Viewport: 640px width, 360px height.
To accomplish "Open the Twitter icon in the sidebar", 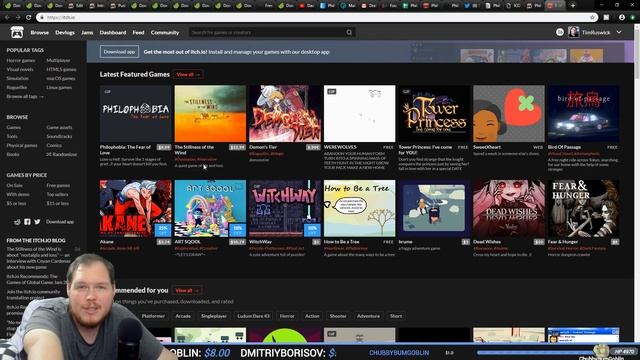I will (37, 222).
